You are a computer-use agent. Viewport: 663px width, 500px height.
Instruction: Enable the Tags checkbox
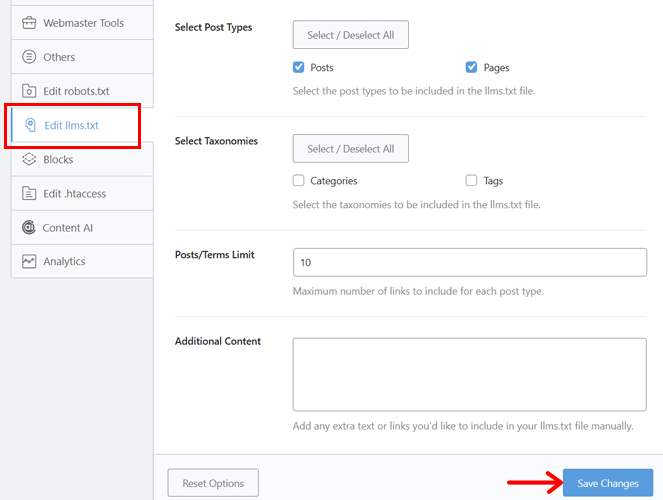point(471,180)
